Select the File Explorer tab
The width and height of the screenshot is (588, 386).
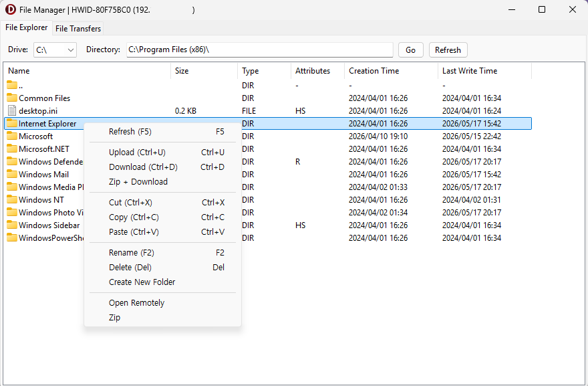pyautogui.click(x=26, y=28)
